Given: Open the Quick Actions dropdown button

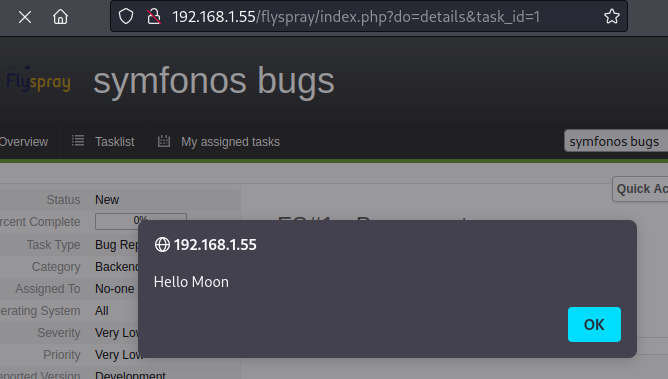Looking at the screenshot, I should coord(640,189).
